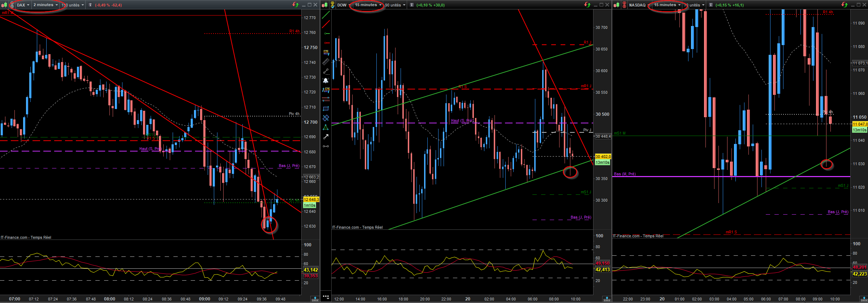Open the DAX 2 minutes timeframe dropdown

pyautogui.click(x=46, y=5)
